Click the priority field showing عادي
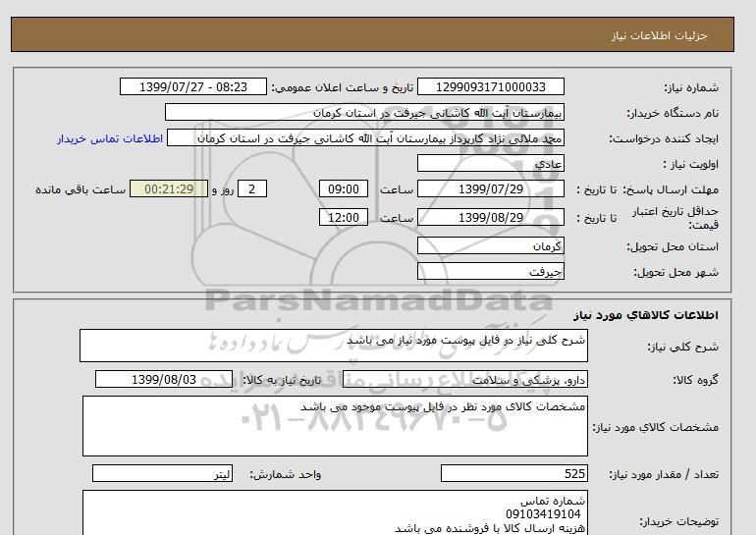The width and height of the screenshot is (756, 535). (x=490, y=163)
